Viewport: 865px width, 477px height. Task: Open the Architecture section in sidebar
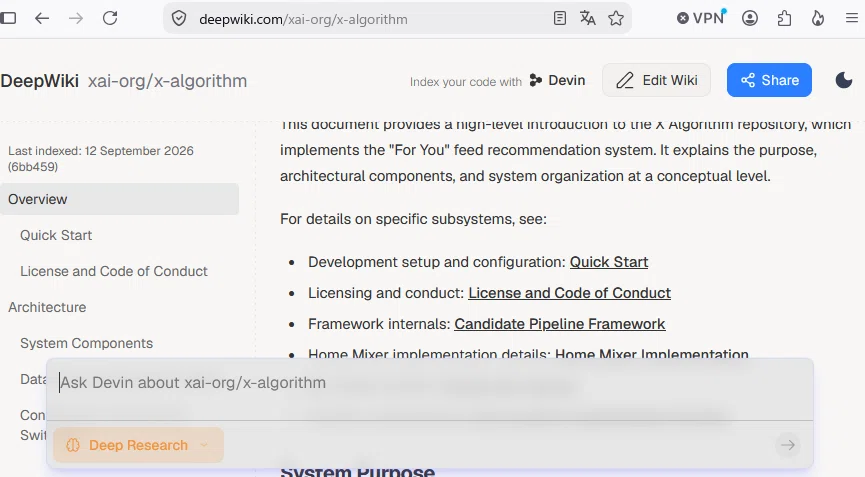[47, 307]
